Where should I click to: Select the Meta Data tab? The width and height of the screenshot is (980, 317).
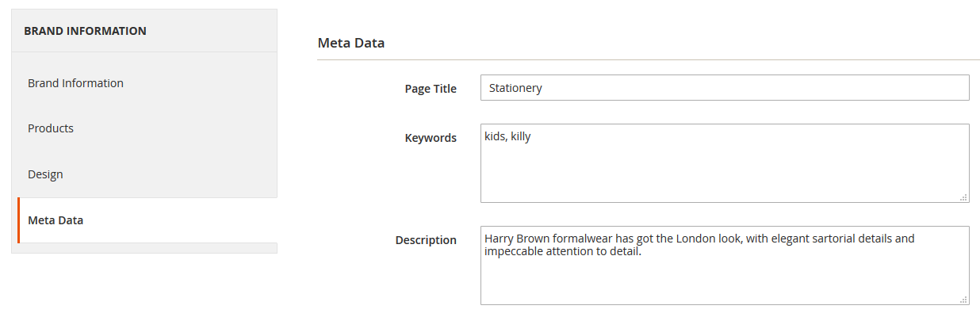56,220
